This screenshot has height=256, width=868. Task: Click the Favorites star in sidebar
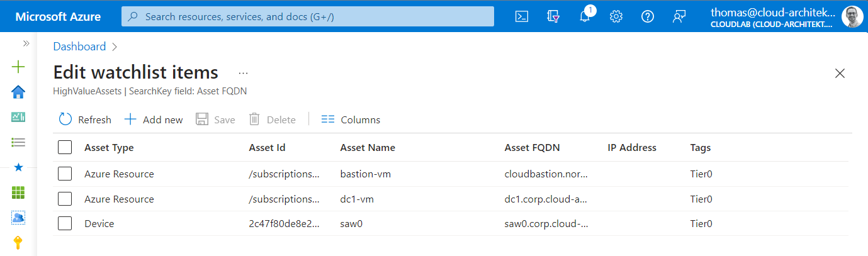[19, 167]
